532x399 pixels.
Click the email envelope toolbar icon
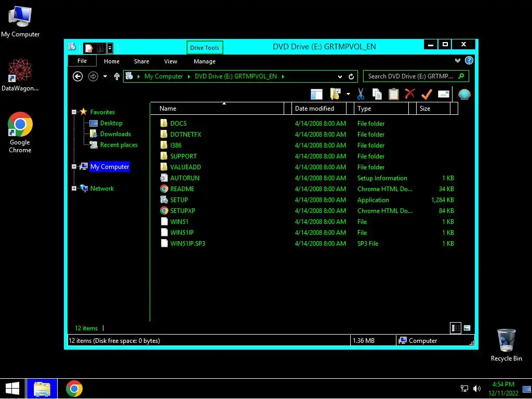(x=444, y=94)
